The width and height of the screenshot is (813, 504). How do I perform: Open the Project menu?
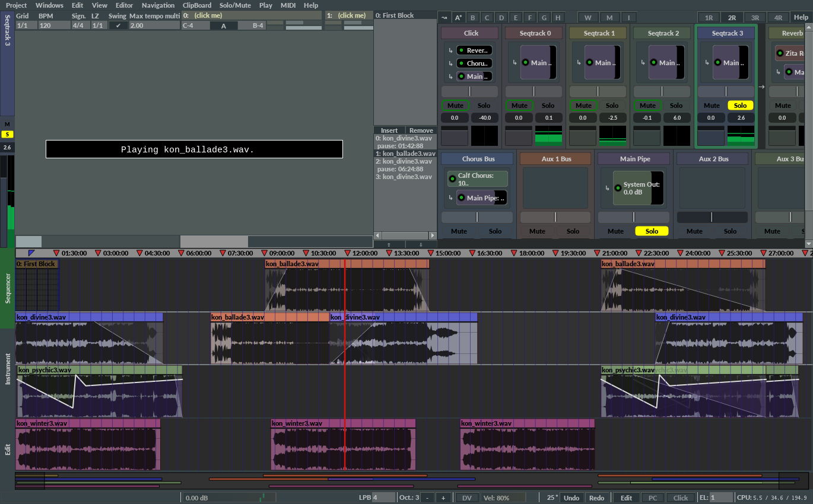(x=17, y=5)
